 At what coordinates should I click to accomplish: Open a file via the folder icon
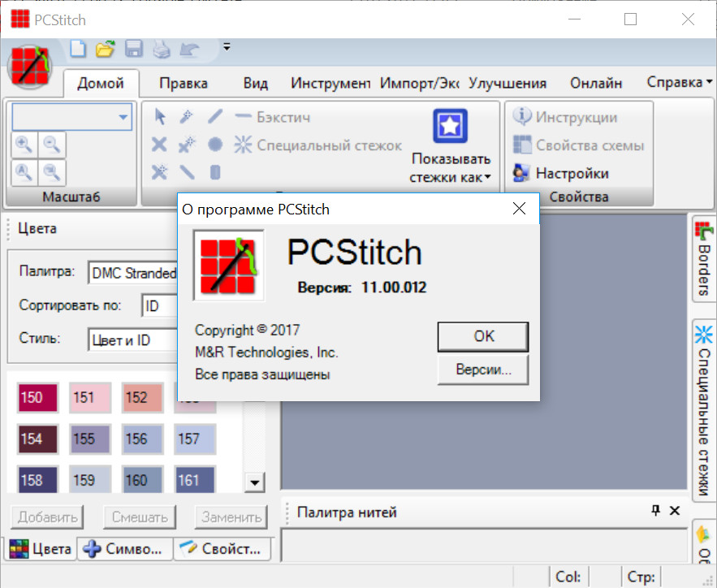pos(106,49)
